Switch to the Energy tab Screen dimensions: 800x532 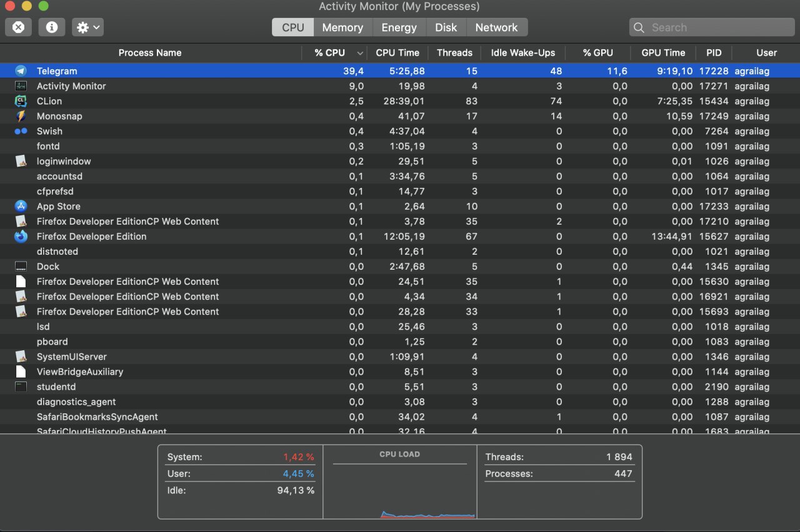coord(399,27)
